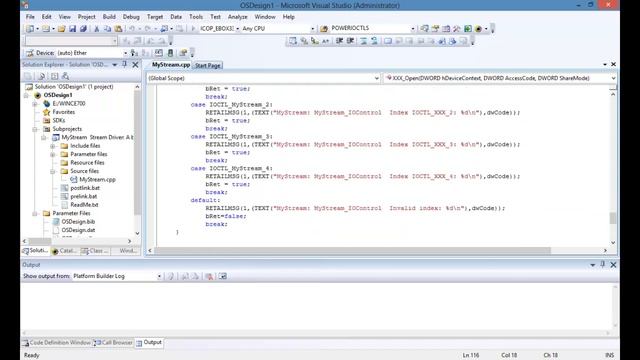Click the green Start Page toolbar icon

tap(468, 29)
